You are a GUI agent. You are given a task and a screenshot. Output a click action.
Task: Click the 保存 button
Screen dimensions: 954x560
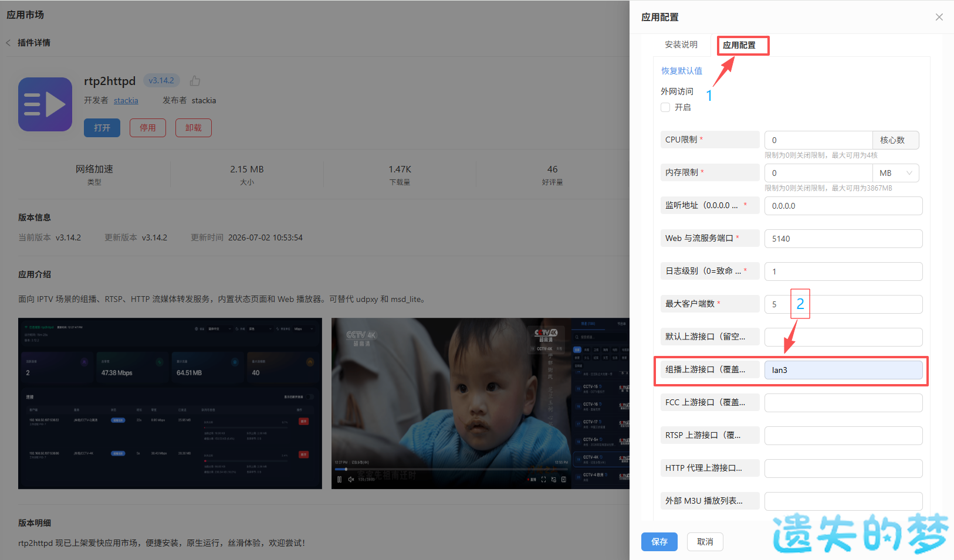pyautogui.click(x=659, y=542)
